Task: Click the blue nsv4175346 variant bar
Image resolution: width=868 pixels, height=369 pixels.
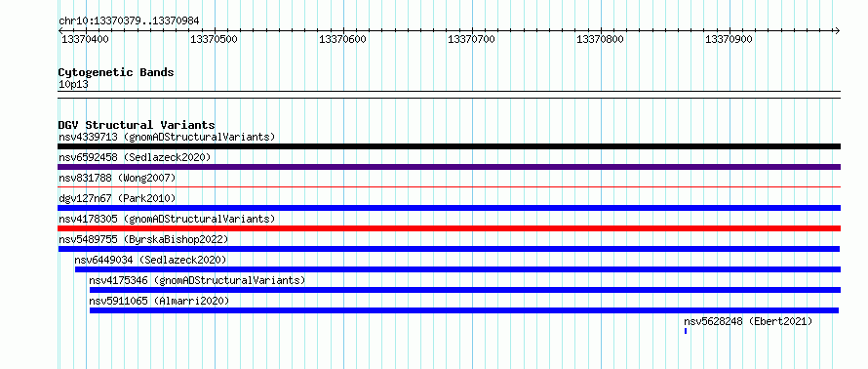Action: coord(465,290)
